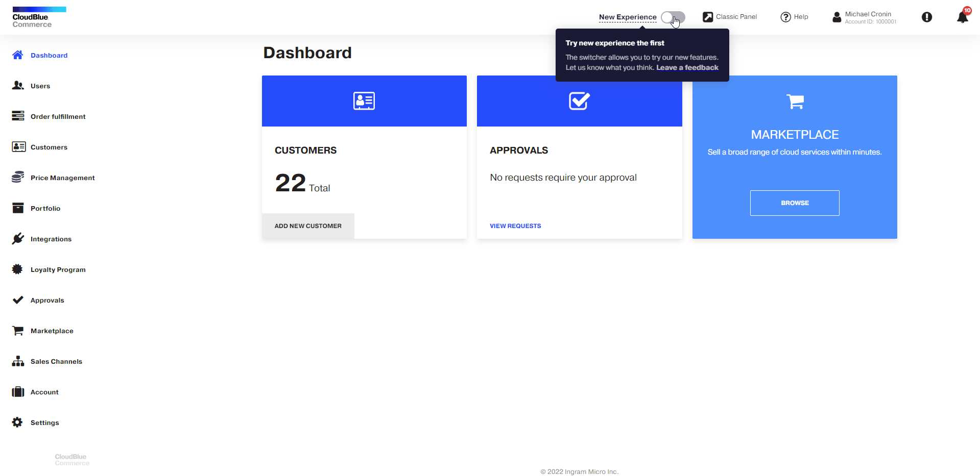Click the Classic Panel arrow icon
The image size is (980, 476).
[x=708, y=17]
